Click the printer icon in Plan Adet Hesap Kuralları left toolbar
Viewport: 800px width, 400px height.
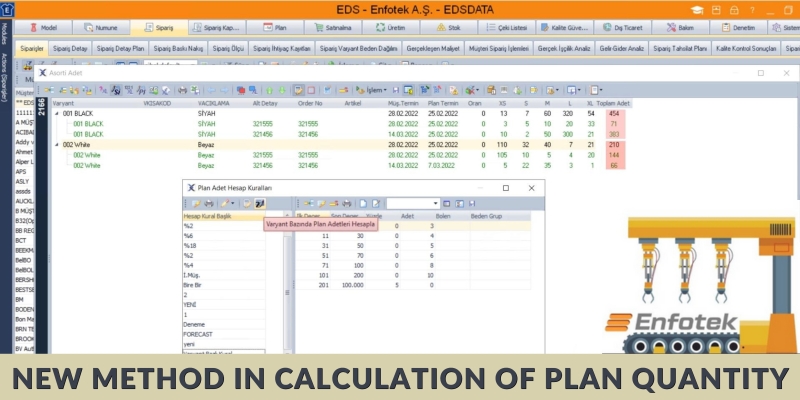[x=209, y=204]
